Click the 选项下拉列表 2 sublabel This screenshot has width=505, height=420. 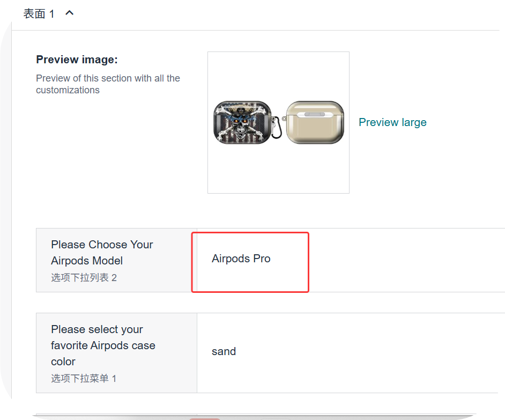[x=84, y=277]
